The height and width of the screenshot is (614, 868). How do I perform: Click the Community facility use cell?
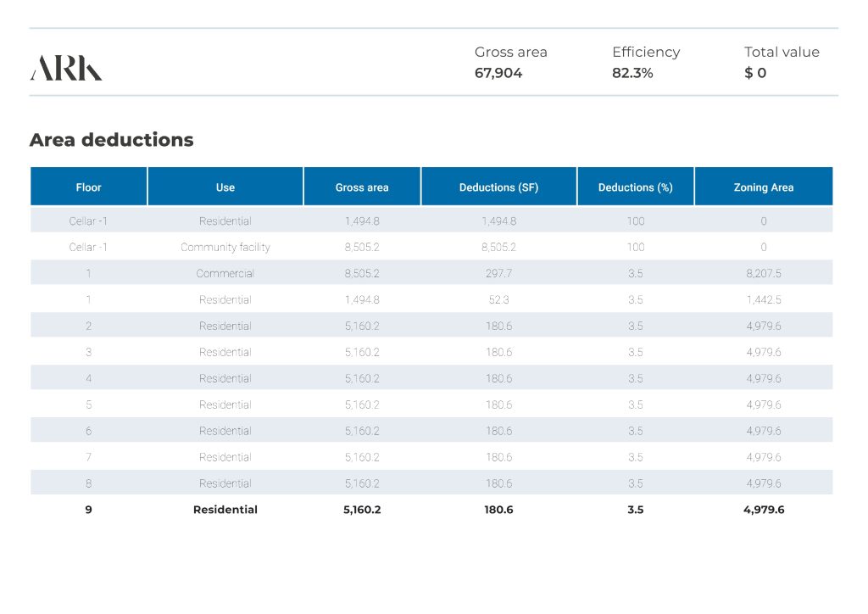pos(225,248)
